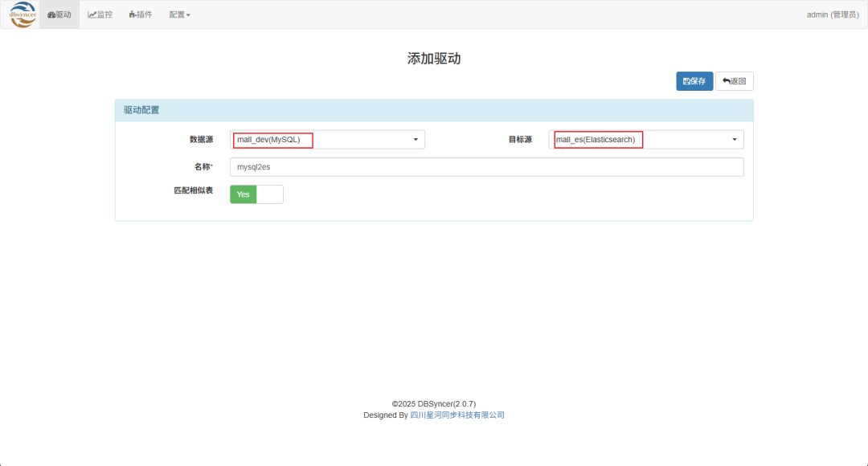
Task: Click the dbsyncer logo icon
Action: (x=23, y=14)
